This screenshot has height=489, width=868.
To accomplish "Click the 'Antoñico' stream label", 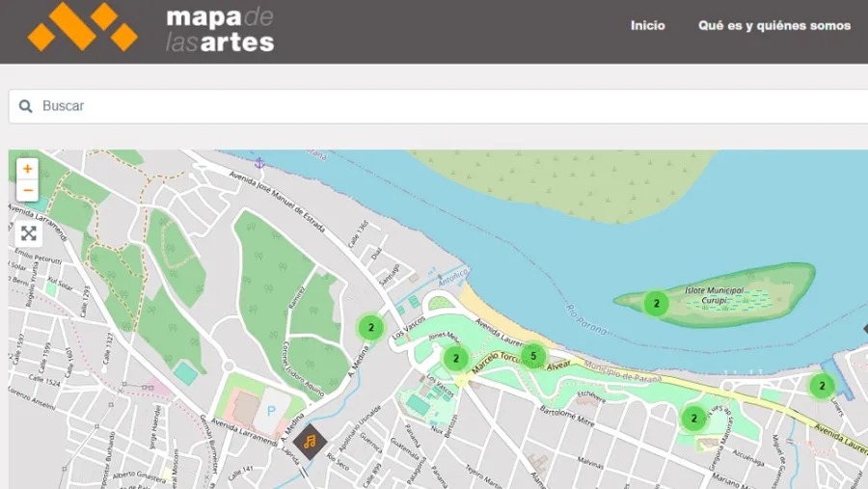I will click(x=453, y=277).
